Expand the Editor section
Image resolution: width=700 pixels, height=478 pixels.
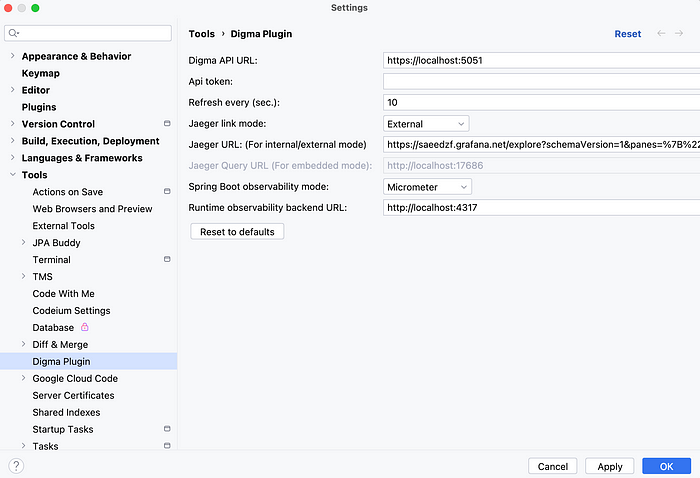pyautogui.click(x=12, y=90)
